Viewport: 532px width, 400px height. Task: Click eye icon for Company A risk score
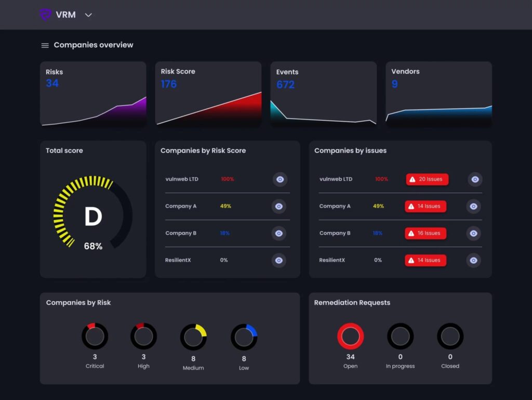click(x=279, y=207)
